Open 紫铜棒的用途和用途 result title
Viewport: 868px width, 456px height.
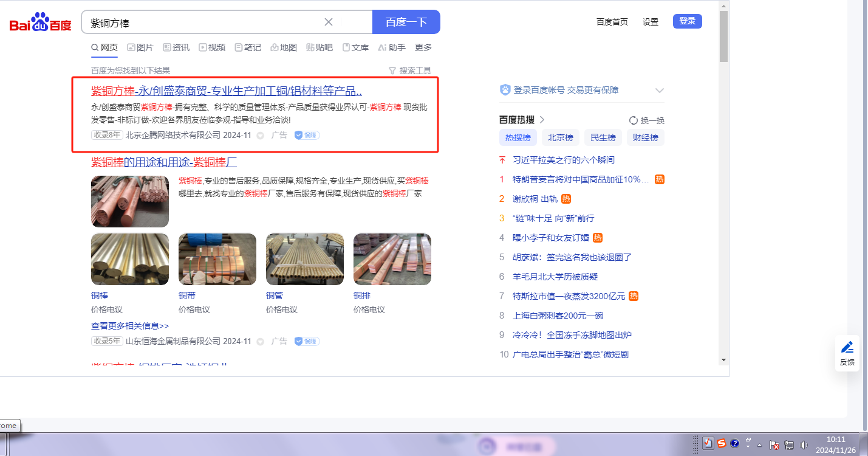point(164,162)
